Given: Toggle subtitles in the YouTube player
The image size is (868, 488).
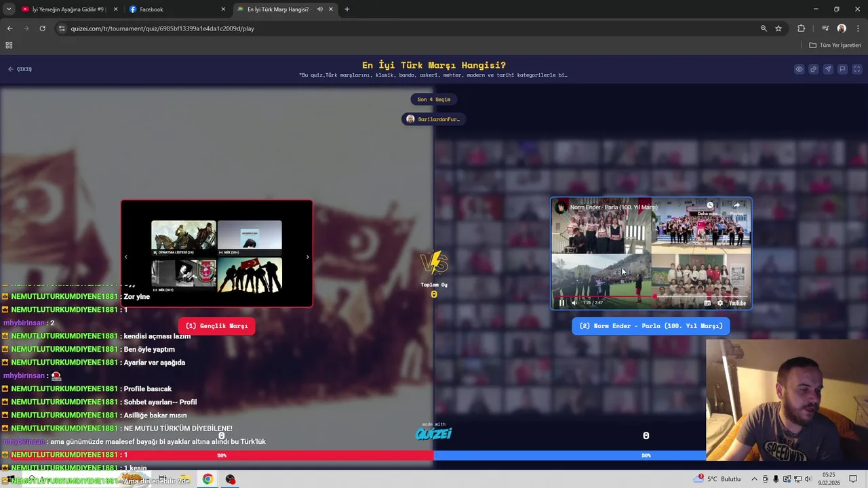Looking at the screenshot, I should point(707,303).
